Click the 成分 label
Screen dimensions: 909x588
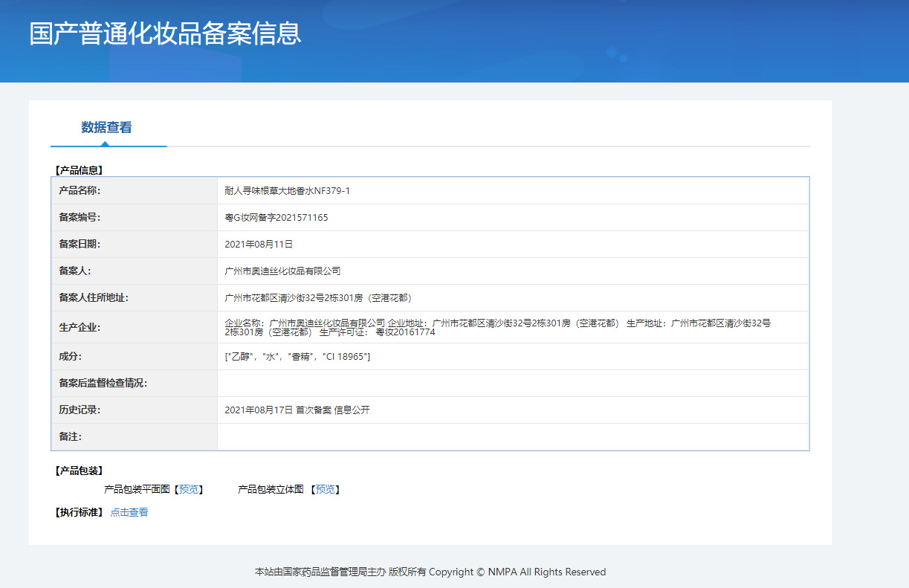tap(70, 357)
